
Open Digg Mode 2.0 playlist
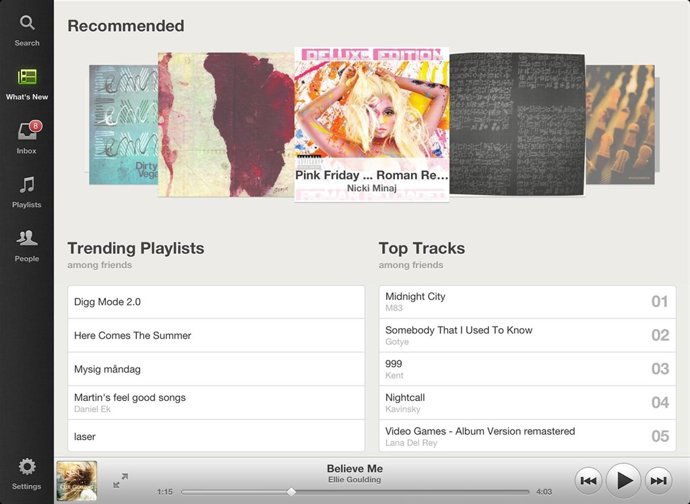(216, 302)
